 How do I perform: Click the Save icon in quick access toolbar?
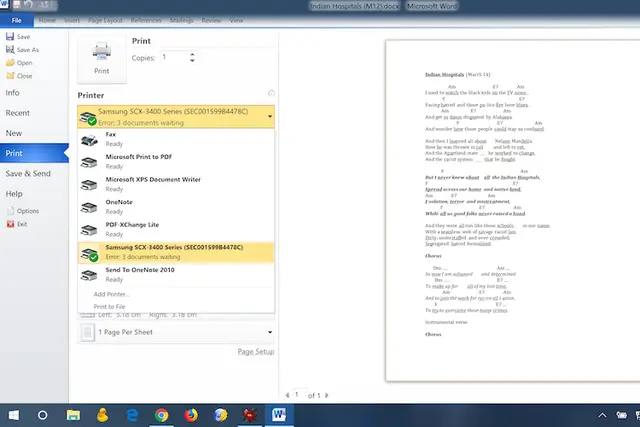pos(17,5)
